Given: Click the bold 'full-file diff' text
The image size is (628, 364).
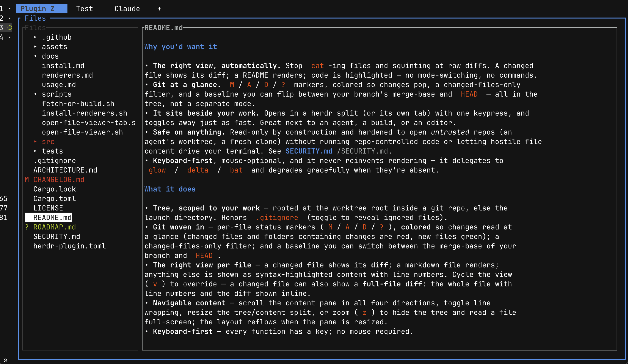Looking at the screenshot, I should [x=392, y=284].
